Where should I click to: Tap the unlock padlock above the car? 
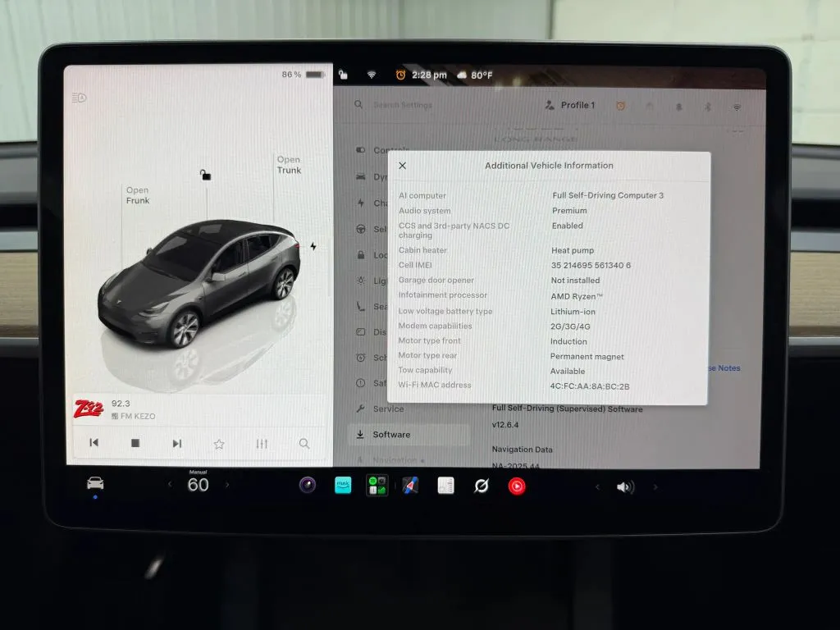[x=206, y=175]
